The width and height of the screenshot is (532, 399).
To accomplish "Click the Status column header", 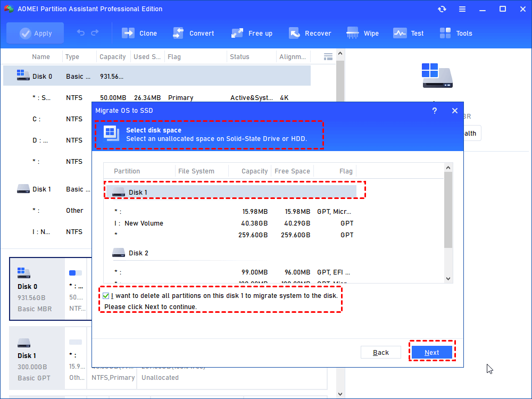I will pyautogui.click(x=239, y=57).
